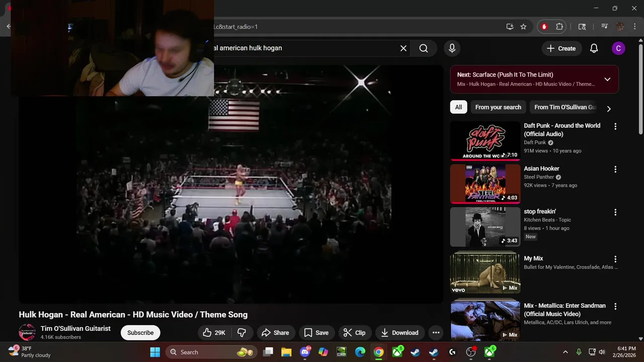Play Daft Punk Around the World thumbnail
The width and height of the screenshot is (644, 362).
(x=485, y=141)
